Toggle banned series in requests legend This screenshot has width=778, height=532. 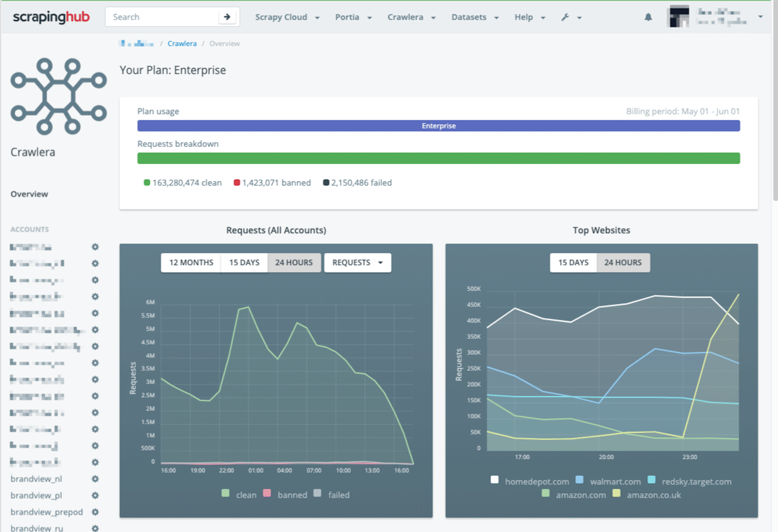point(285,494)
